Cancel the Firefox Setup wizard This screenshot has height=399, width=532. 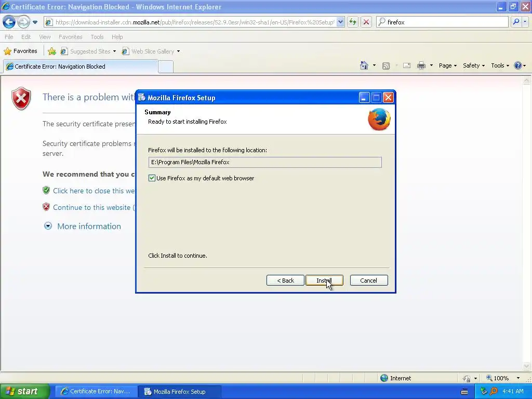[369, 281]
